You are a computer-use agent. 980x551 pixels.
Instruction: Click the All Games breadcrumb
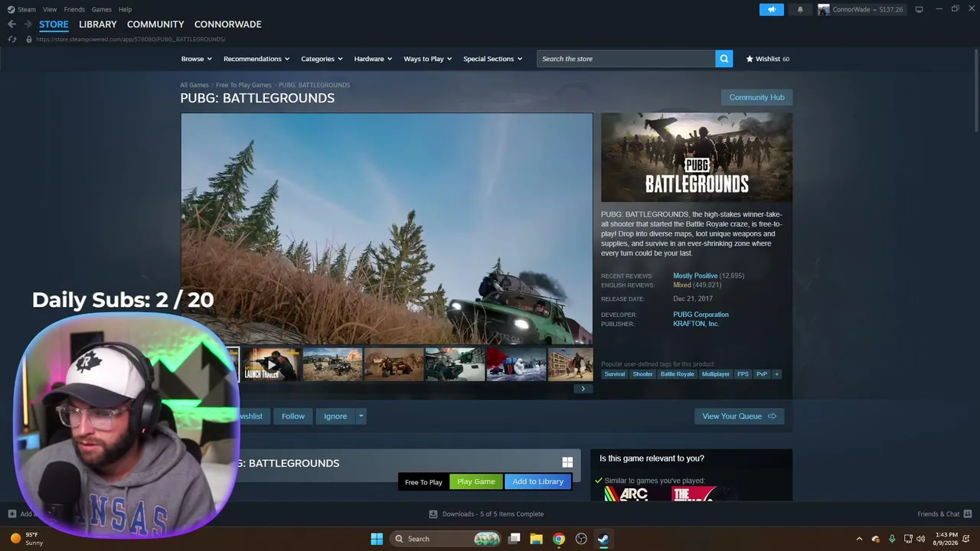pyautogui.click(x=194, y=85)
